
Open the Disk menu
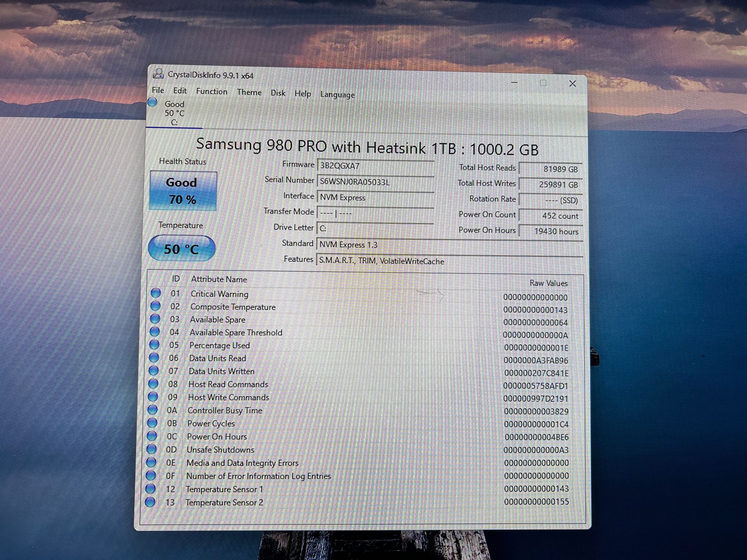click(x=278, y=93)
